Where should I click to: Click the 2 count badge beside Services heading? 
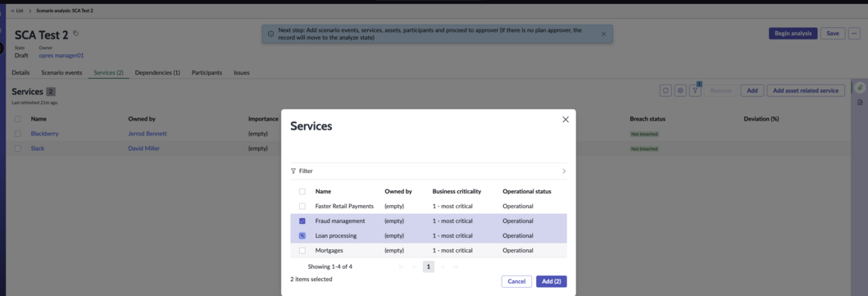(51, 92)
